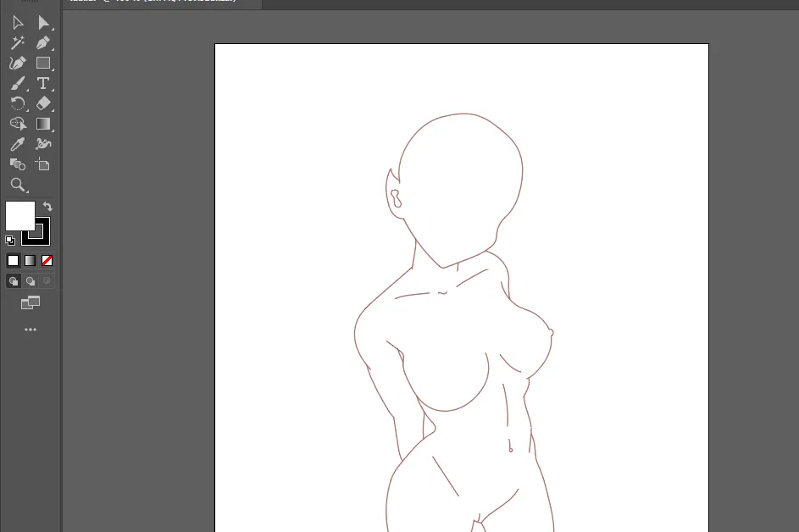Select the Gradient tool in toolbar

click(43, 124)
